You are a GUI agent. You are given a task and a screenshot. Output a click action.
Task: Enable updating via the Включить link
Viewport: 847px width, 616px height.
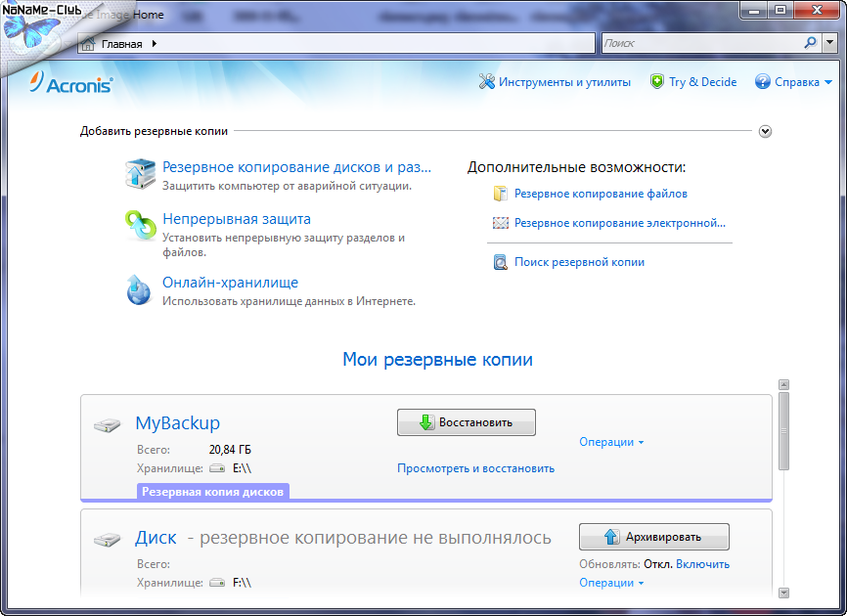702,564
